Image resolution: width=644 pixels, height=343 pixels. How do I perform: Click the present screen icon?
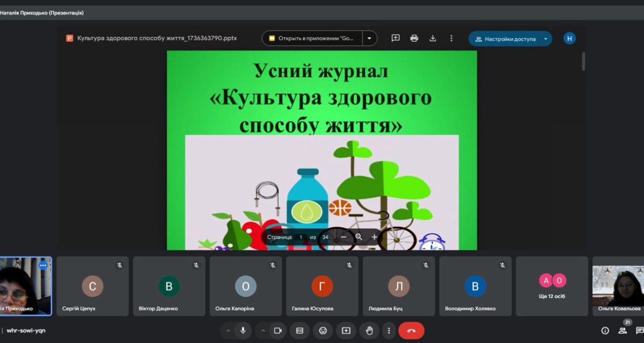pos(346,331)
